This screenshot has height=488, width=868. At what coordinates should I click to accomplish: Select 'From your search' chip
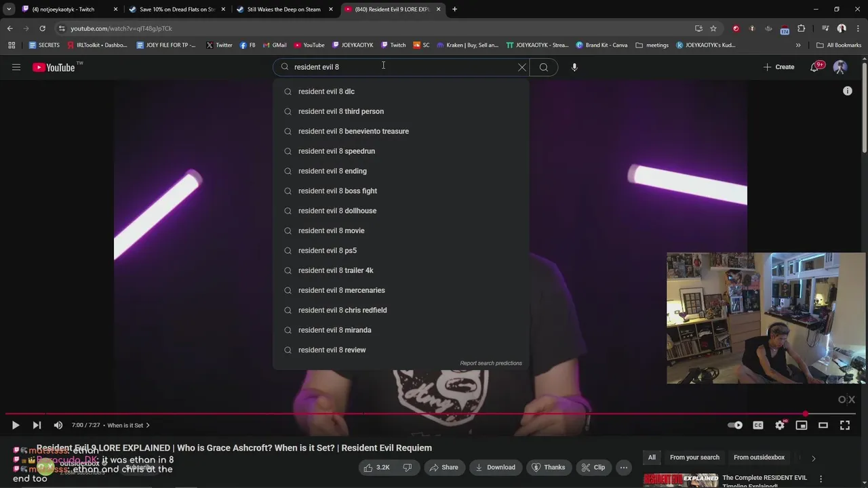[694, 457]
